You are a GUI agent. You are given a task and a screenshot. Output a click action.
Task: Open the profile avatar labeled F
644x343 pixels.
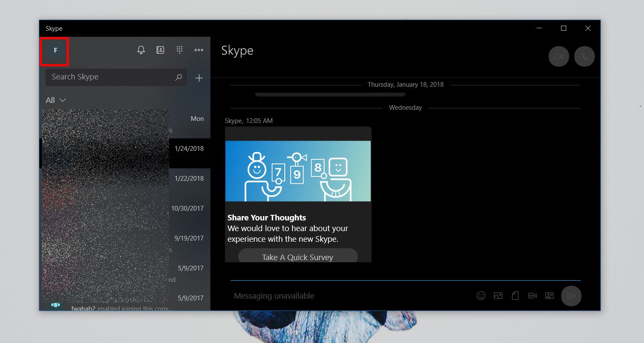pyautogui.click(x=55, y=50)
